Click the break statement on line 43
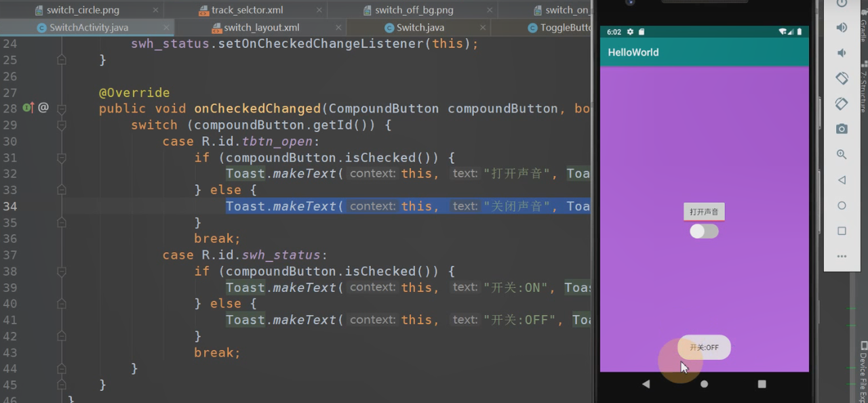The image size is (868, 403). pos(217,352)
